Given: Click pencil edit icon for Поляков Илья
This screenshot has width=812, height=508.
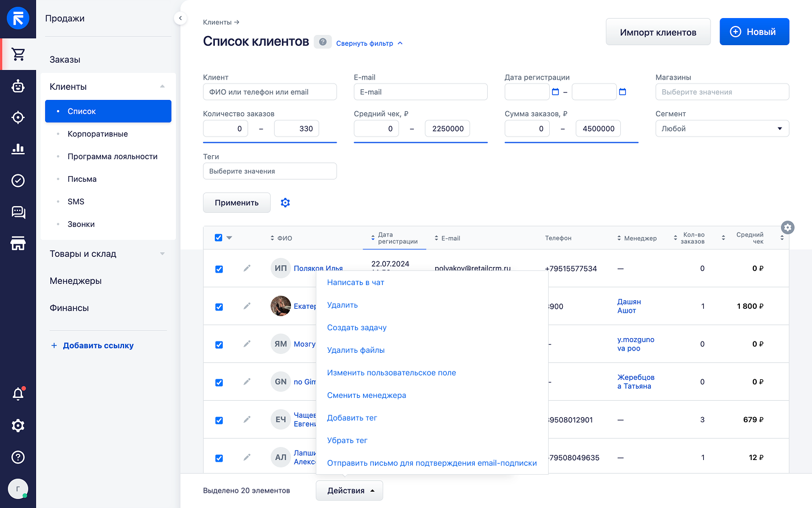Looking at the screenshot, I should click(247, 269).
